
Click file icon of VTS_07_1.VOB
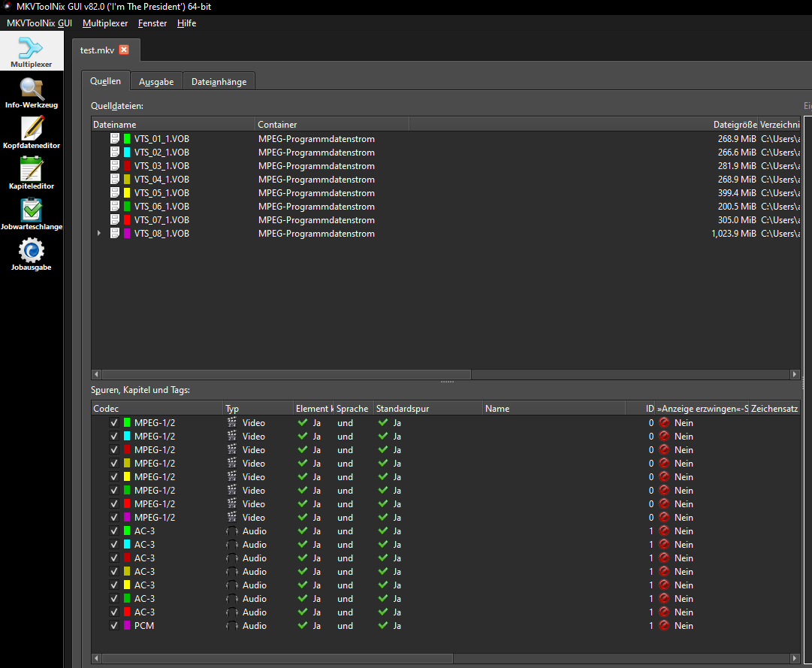pyautogui.click(x=115, y=219)
